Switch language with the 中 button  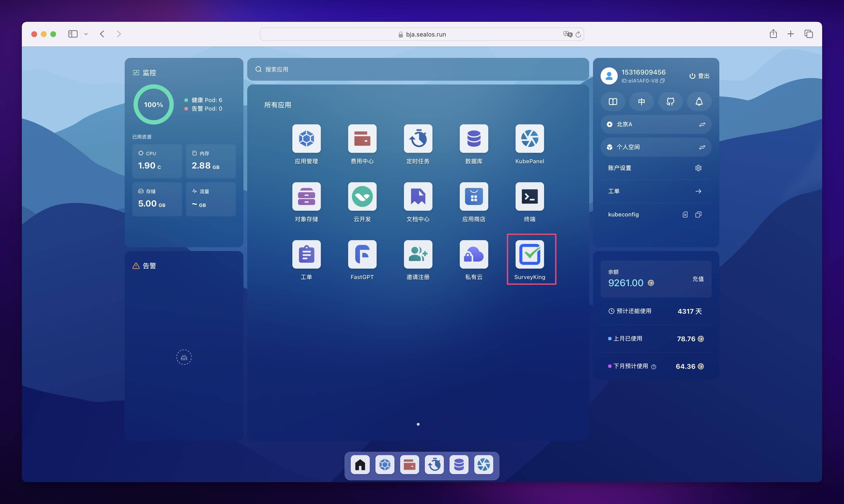[x=641, y=102]
